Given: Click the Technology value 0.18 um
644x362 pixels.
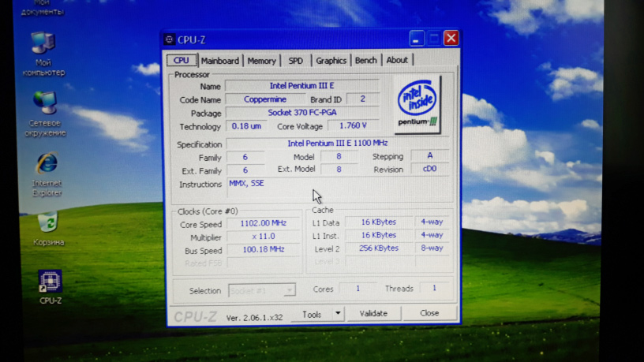Looking at the screenshot, I should click(x=246, y=126).
